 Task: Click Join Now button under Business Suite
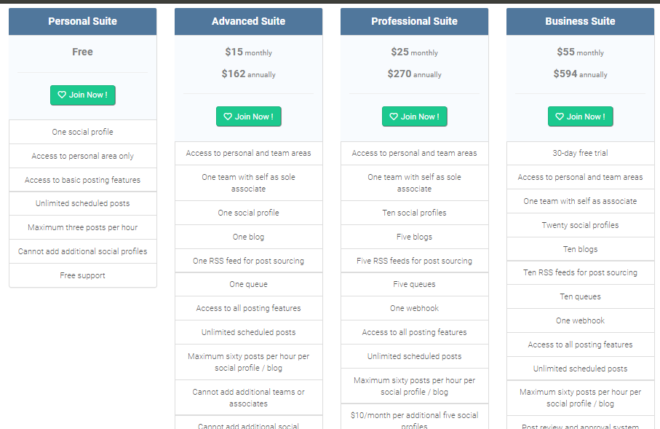[x=580, y=117]
